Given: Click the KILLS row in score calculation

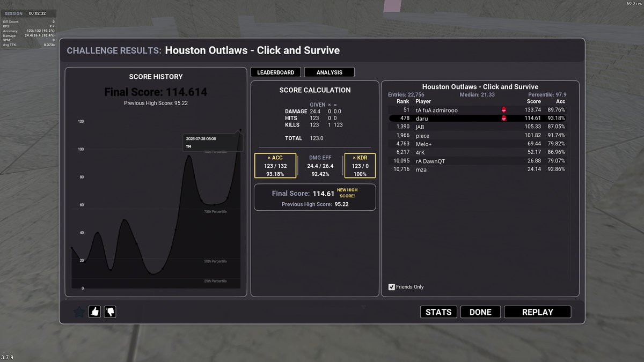Looking at the screenshot, I should [x=314, y=124].
